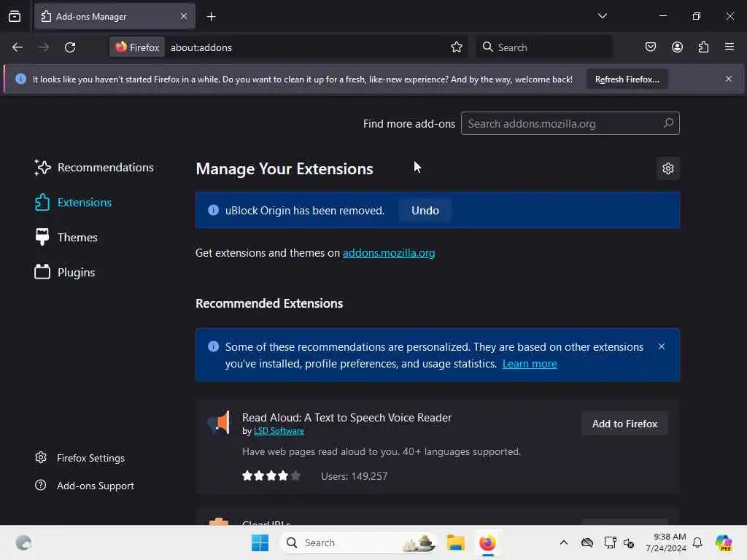The height and width of the screenshot is (560, 747).
Task: Open a new tab with plus button
Action: point(211,17)
